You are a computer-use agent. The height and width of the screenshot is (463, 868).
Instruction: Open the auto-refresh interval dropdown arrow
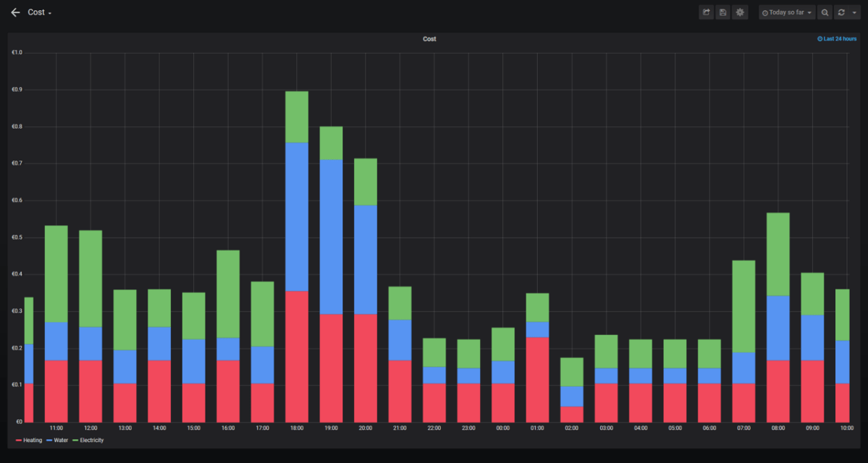(855, 12)
